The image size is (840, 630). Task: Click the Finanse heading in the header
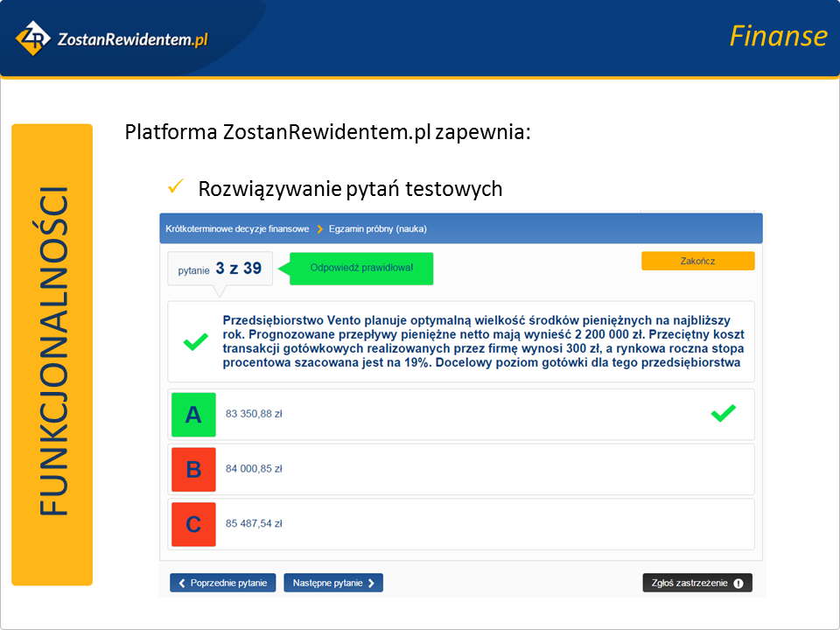click(x=777, y=36)
